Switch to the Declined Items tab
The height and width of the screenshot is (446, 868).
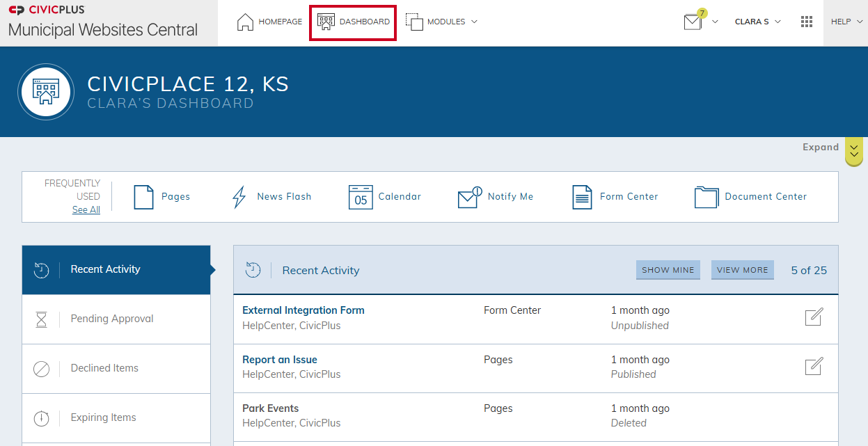click(x=116, y=369)
